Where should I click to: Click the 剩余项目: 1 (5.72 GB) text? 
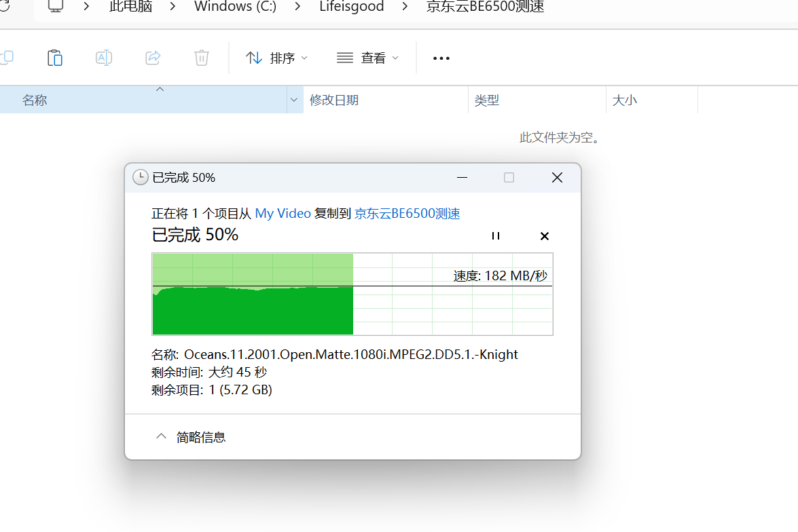[212, 390]
